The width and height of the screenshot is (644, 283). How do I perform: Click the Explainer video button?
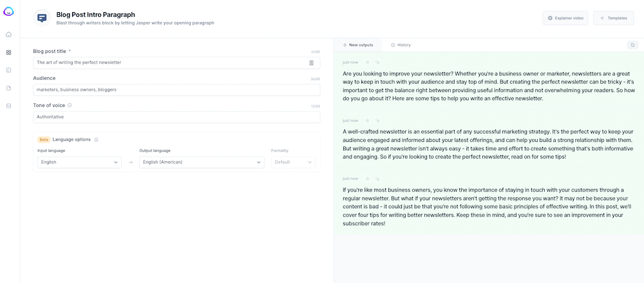[565, 18]
